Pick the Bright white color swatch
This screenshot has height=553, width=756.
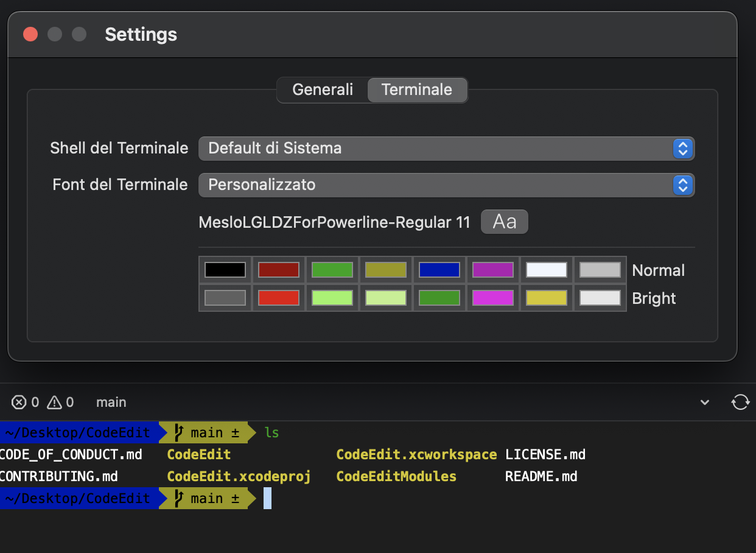[600, 298]
